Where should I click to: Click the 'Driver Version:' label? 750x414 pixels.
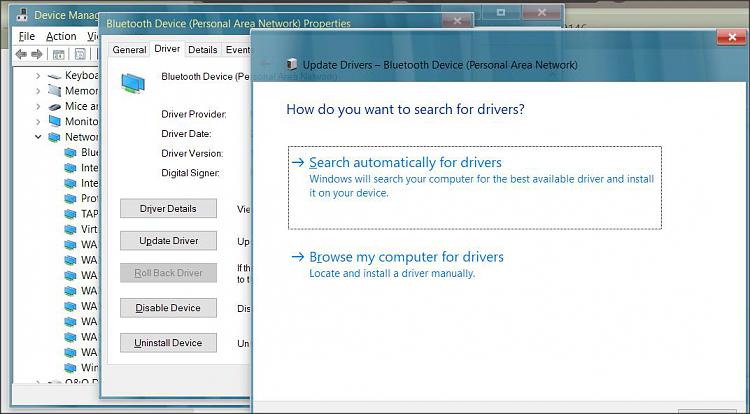pos(192,153)
